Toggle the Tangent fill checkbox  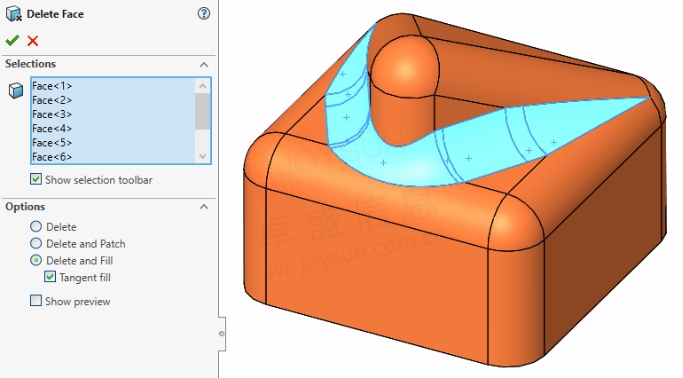point(50,277)
